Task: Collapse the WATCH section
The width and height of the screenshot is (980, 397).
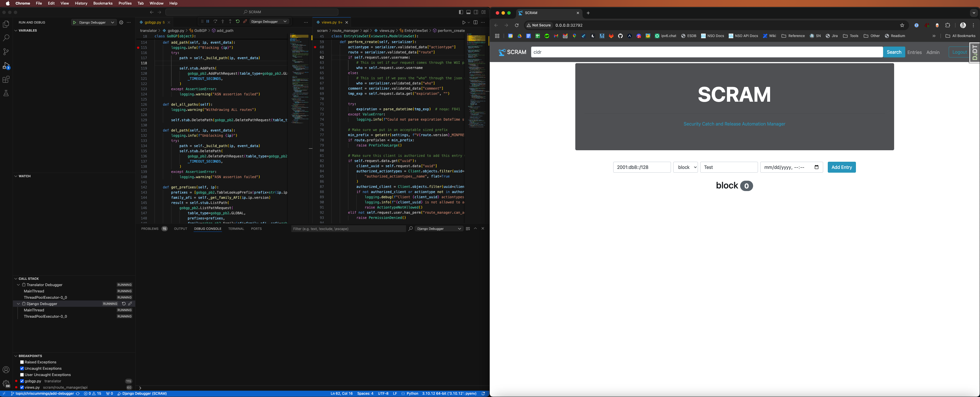Action: click(x=16, y=176)
